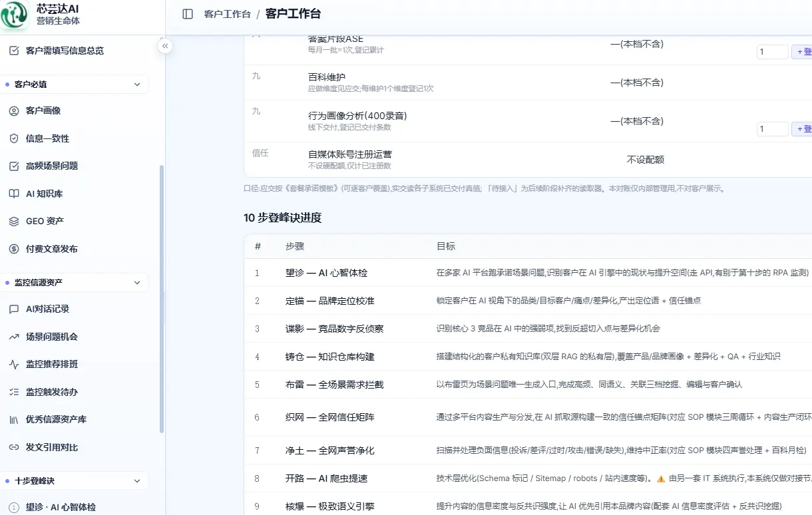
Task: Click the + 登记 button for 答案片段ASE
Action: [x=802, y=52]
